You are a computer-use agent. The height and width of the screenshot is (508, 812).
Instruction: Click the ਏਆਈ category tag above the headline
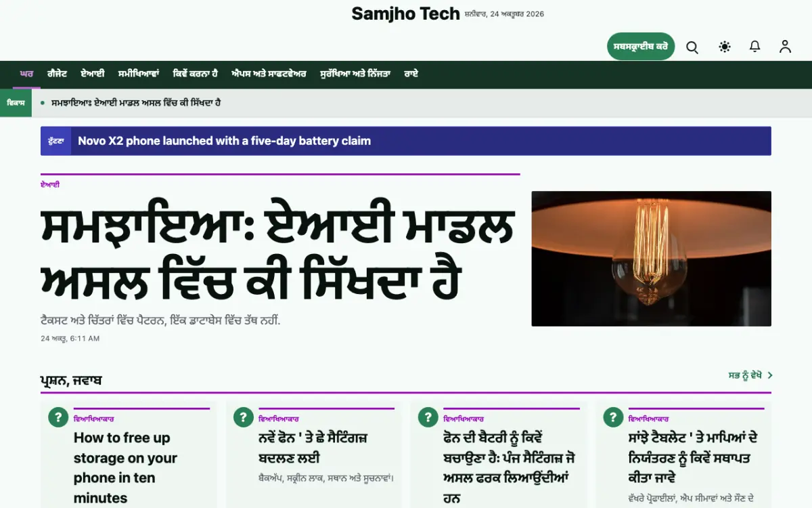(x=50, y=184)
